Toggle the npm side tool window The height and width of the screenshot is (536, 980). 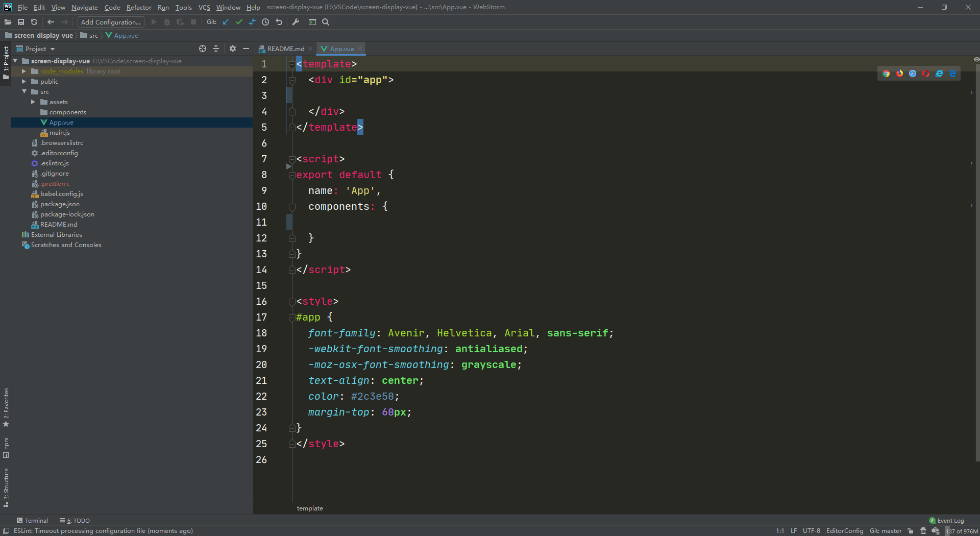point(6,448)
